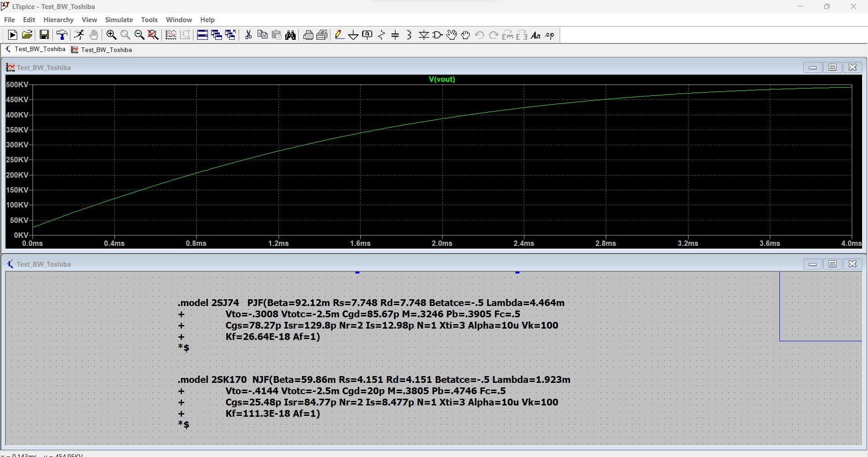Click the Find binoculars icon

point(291,35)
